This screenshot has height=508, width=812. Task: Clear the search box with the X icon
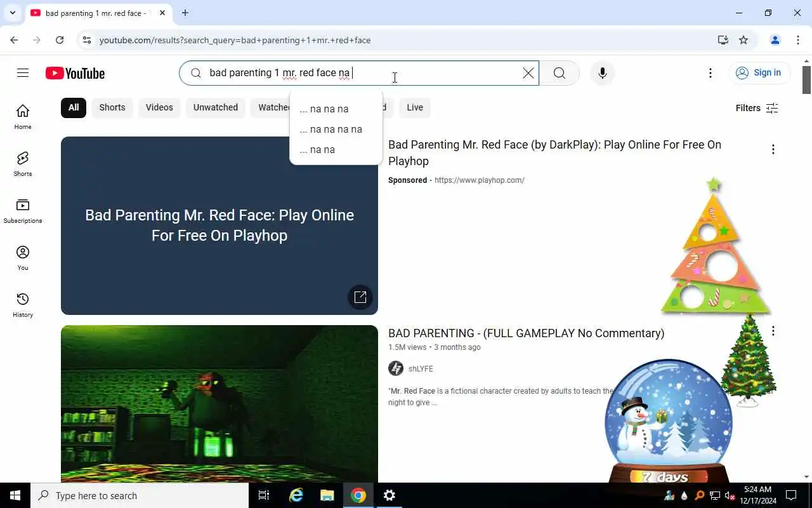(x=528, y=73)
